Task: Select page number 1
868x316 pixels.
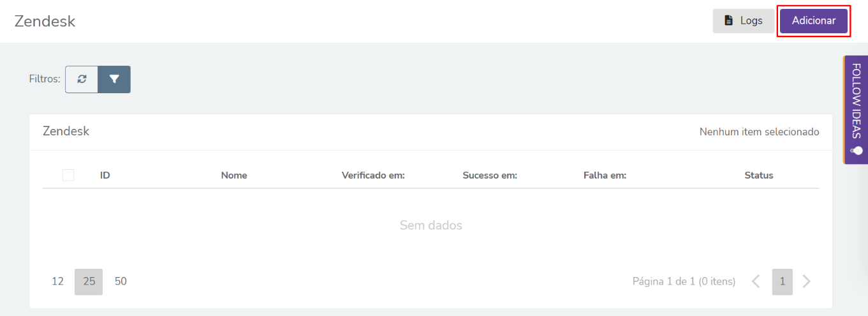Action: pos(782,282)
